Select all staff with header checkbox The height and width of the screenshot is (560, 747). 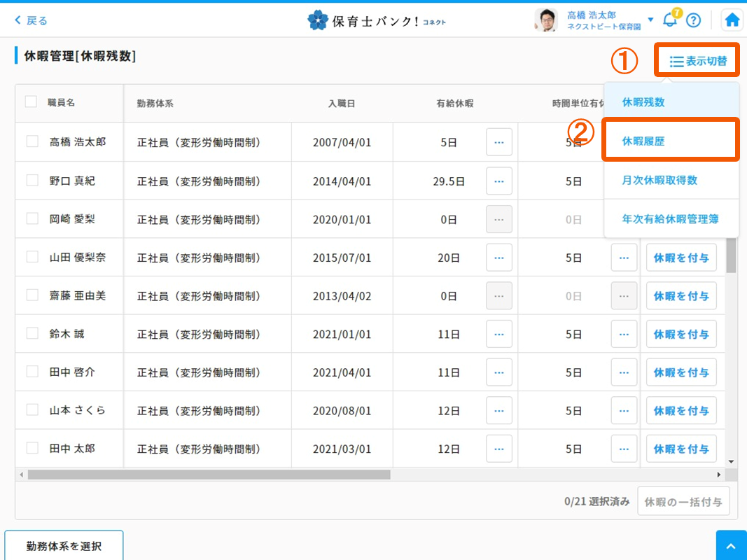coord(31,101)
